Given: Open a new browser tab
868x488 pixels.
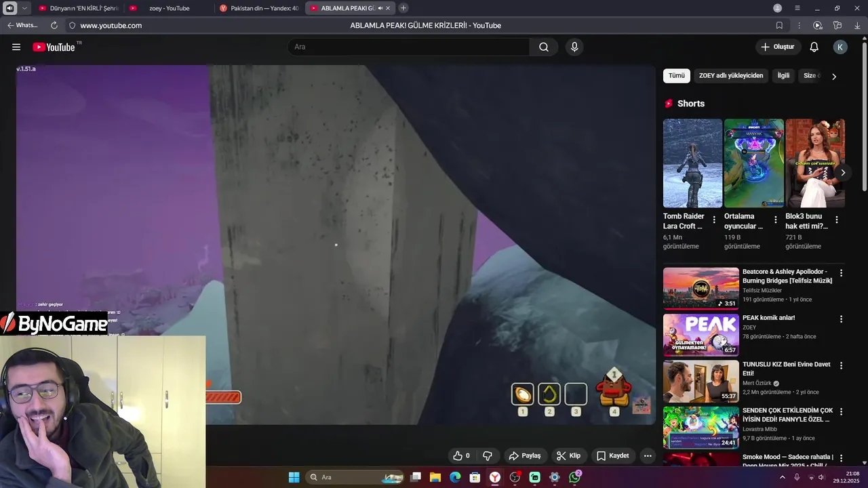Looking at the screenshot, I should click(403, 8).
